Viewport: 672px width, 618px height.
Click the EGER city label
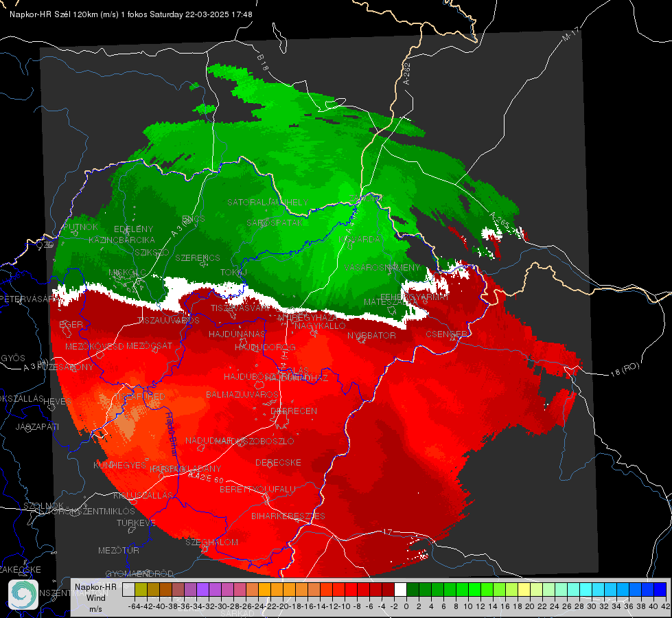[71, 325]
